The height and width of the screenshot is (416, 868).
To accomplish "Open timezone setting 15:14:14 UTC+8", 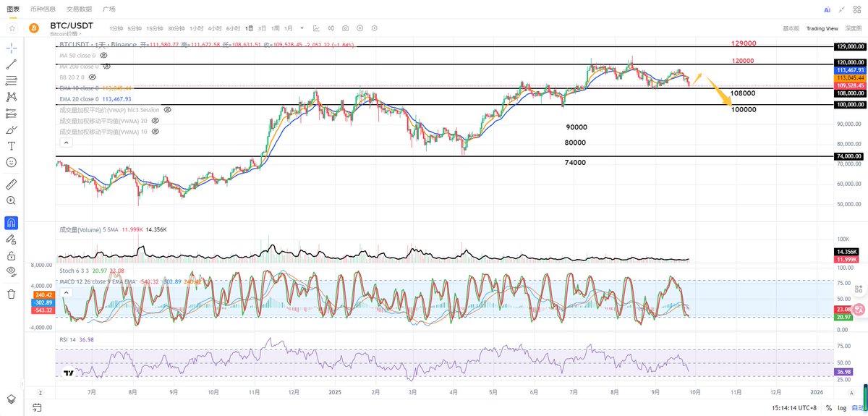I will [x=793, y=408].
